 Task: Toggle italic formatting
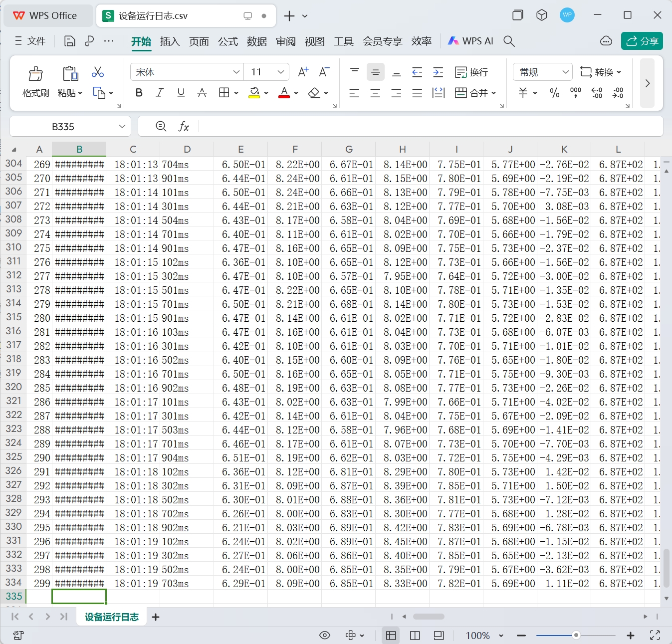click(x=160, y=93)
